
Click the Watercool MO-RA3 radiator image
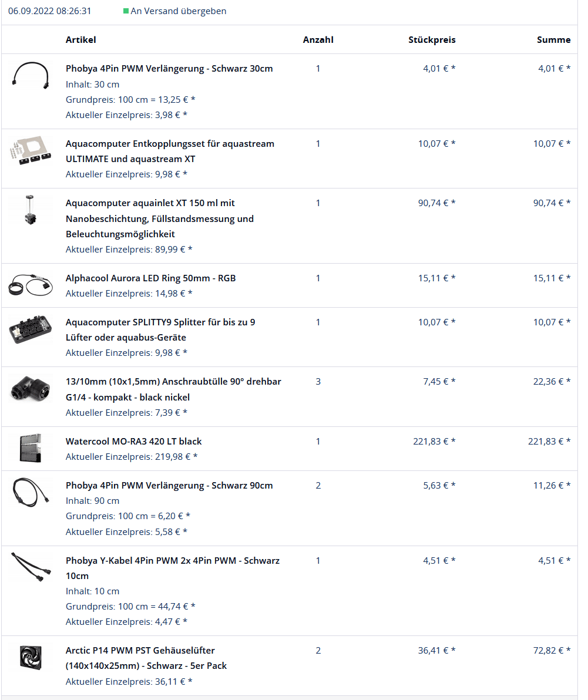pyautogui.click(x=28, y=449)
